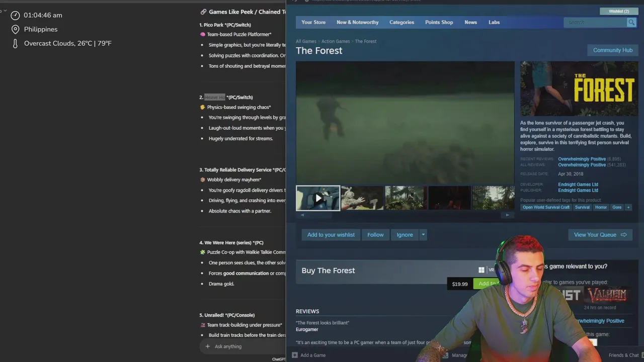Open the Your Store menu
644x362 pixels.
click(x=313, y=22)
